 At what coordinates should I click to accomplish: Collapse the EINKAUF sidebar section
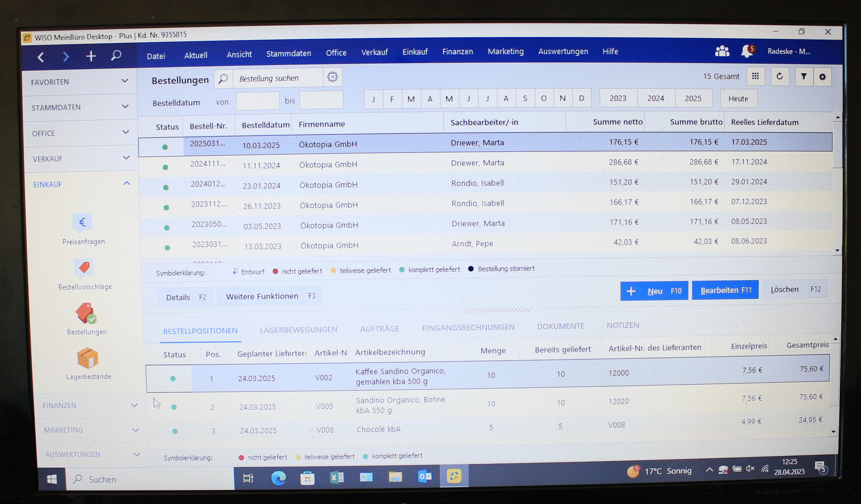127,183
